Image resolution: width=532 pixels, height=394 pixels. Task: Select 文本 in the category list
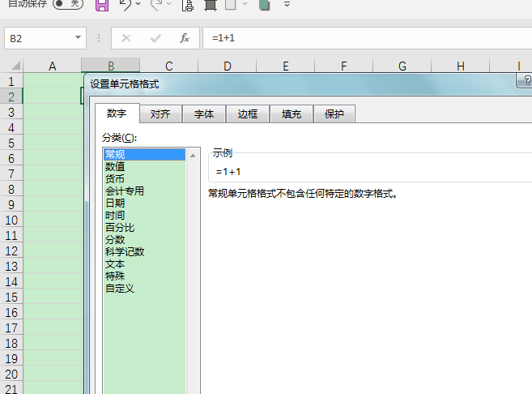(144, 264)
